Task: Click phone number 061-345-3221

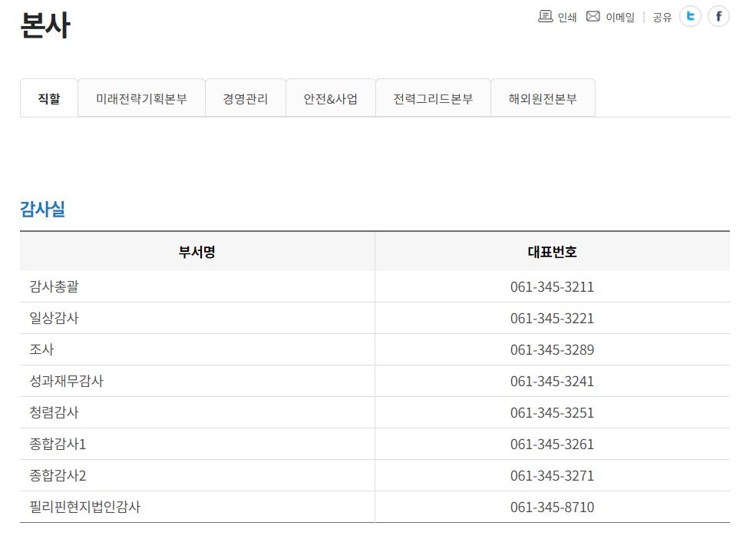Action: click(x=552, y=318)
